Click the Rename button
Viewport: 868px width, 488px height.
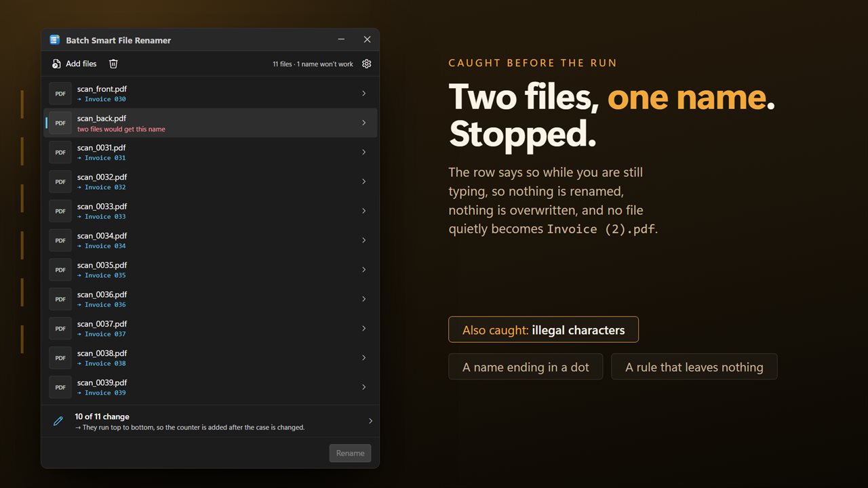point(350,453)
